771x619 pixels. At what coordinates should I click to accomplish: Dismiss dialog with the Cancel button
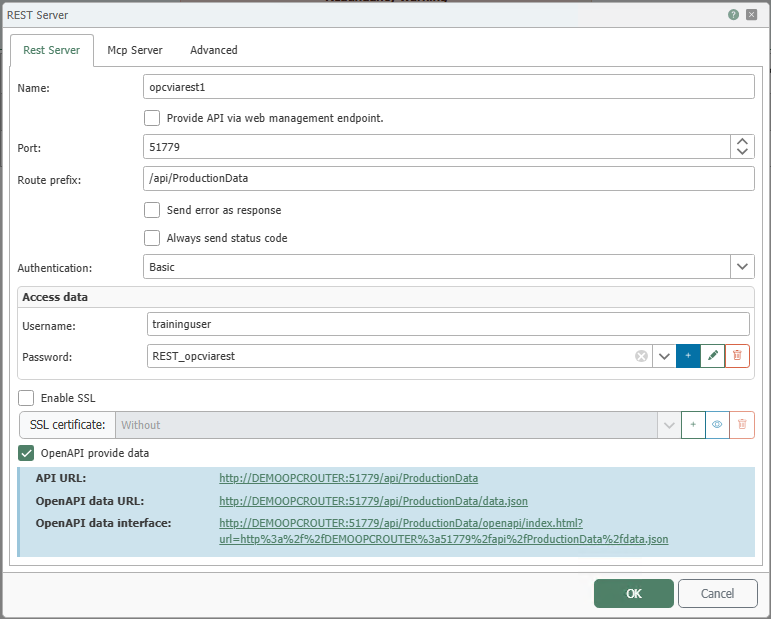click(717, 593)
